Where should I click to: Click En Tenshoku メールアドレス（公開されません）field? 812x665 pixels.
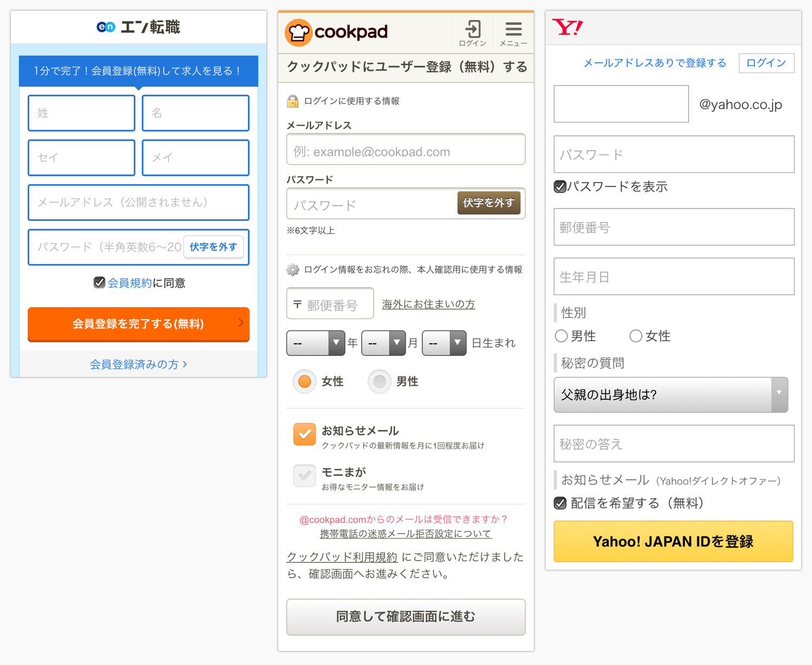139,203
